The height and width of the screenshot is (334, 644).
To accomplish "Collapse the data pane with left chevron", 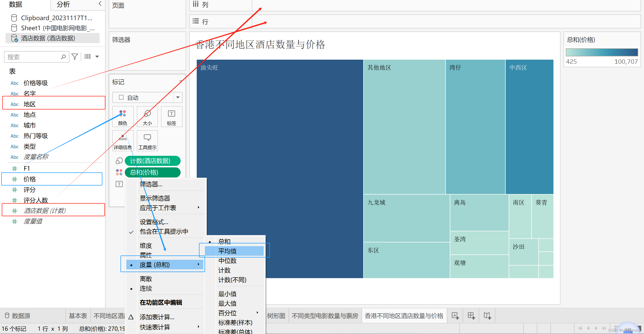I will pyautogui.click(x=100, y=4).
